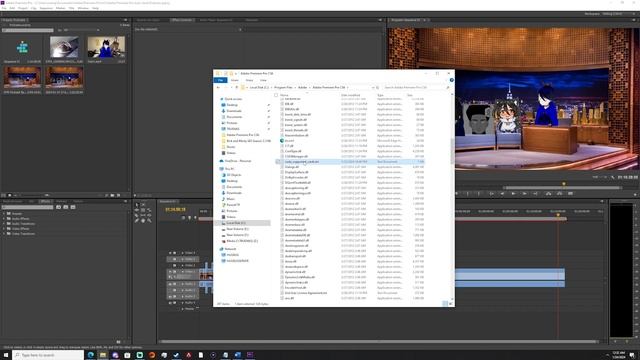Screen dimensions: 640x360
Task: Click the Adobe Premiere Pro taskbar icon
Action: pyautogui.click(x=250, y=355)
